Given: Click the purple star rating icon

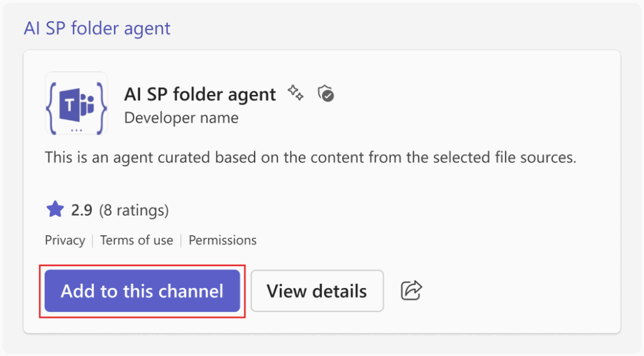Looking at the screenshot, I should [x=55, y=209].
